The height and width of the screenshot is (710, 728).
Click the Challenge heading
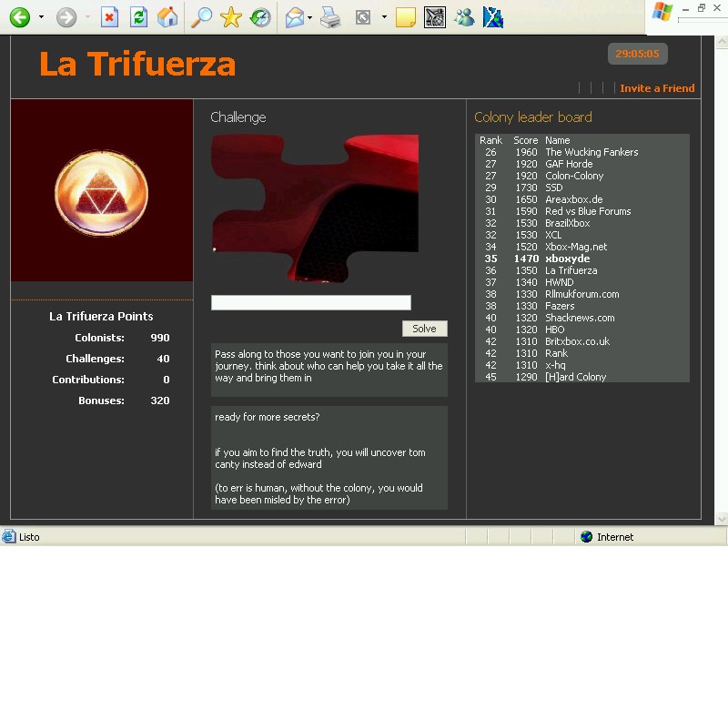(x=238, y=117)
